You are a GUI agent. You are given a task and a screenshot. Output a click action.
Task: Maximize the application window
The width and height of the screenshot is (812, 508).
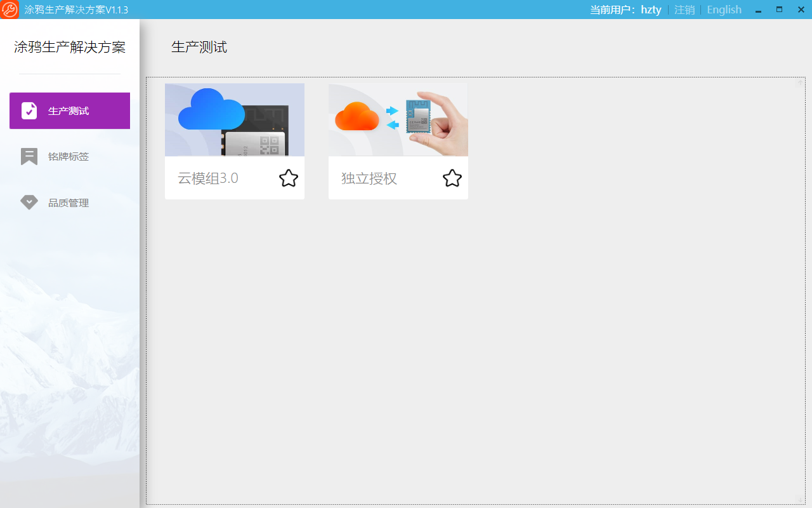(780, 10)
